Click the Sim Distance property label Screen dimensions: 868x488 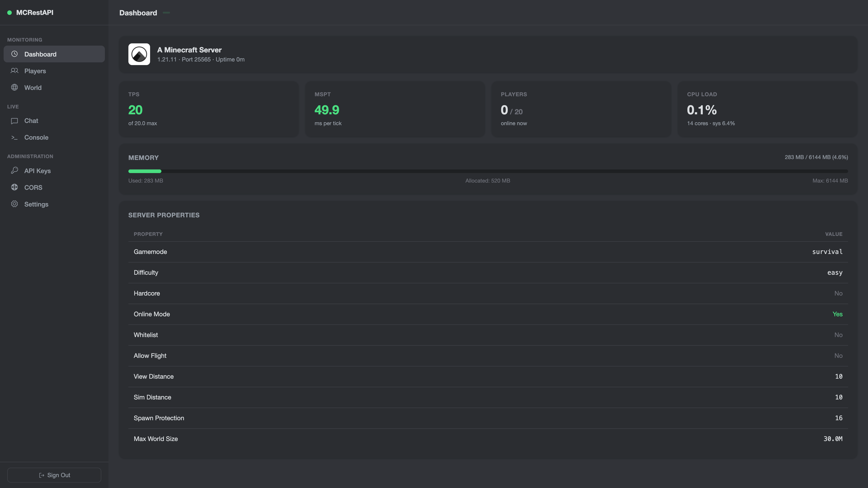(152, 397)
